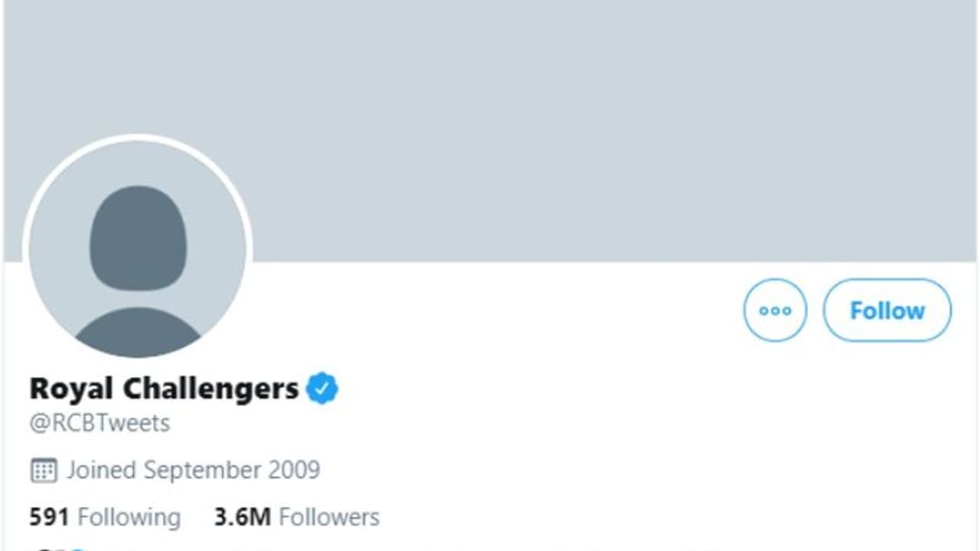Click the Joined September 2009 text

193,470
